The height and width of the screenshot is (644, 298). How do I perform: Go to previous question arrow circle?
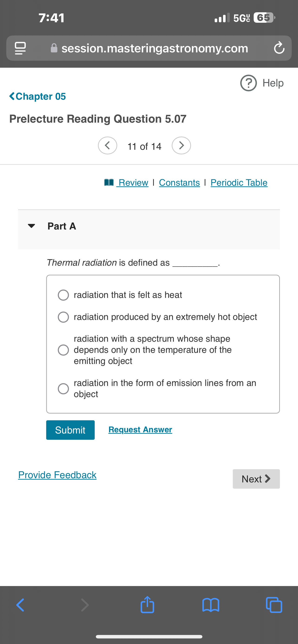tap(108, 146)
